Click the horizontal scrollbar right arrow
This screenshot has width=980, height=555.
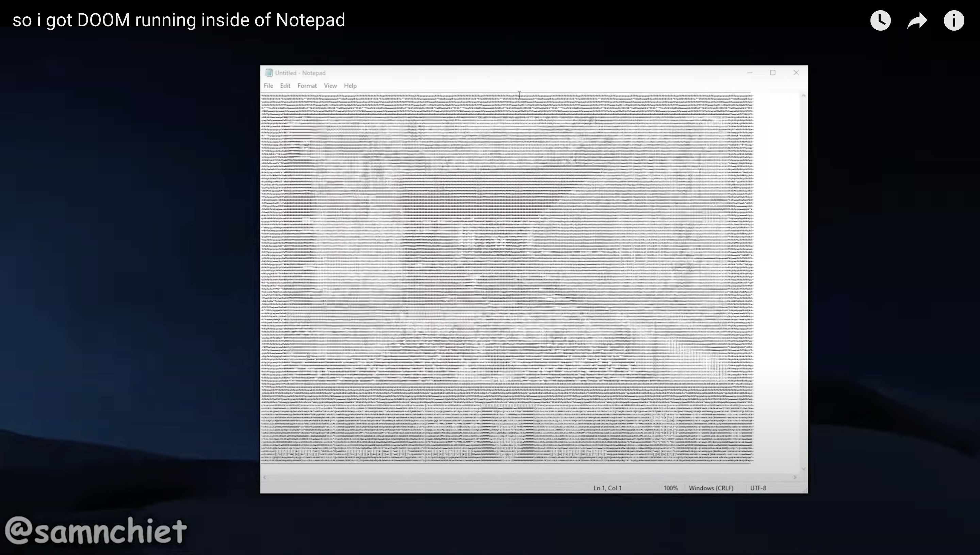tap(795, 477)
